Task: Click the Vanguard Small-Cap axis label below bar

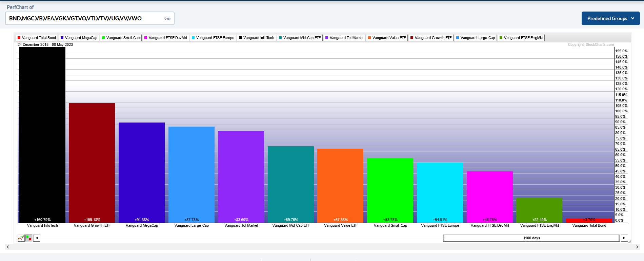Action: [390, 225]
